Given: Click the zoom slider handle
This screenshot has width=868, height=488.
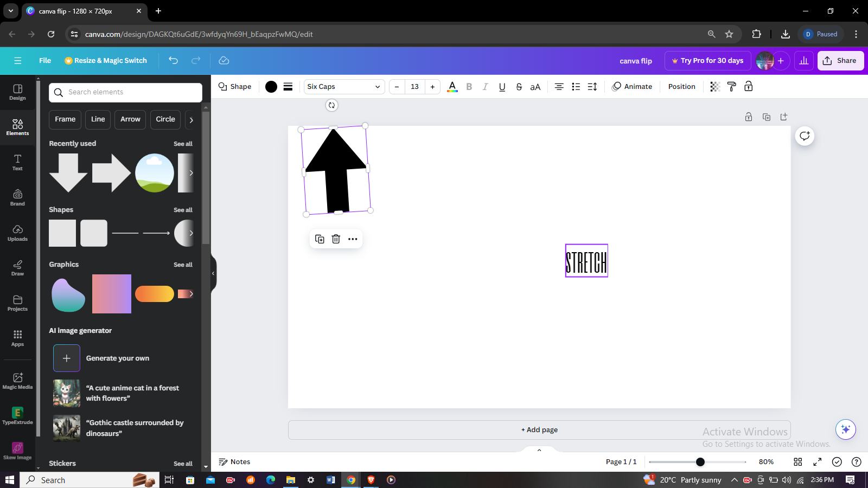Looking at the screenshot, I should click(x=700, y=462).
